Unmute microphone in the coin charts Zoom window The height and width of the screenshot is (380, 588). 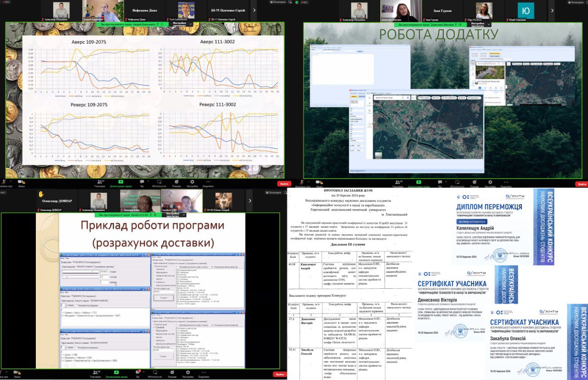pyautogui.click(x=4, y=183)
